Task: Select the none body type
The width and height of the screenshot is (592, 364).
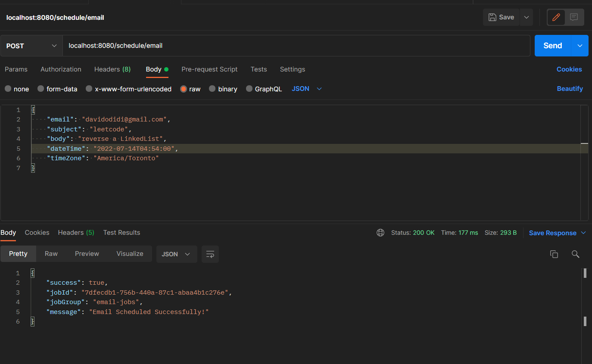Action: [17, 89]
